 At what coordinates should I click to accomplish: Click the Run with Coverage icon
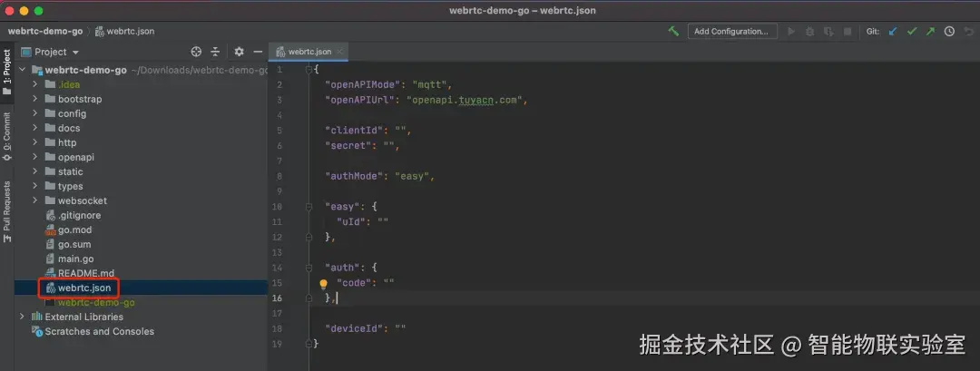[828, 31]
